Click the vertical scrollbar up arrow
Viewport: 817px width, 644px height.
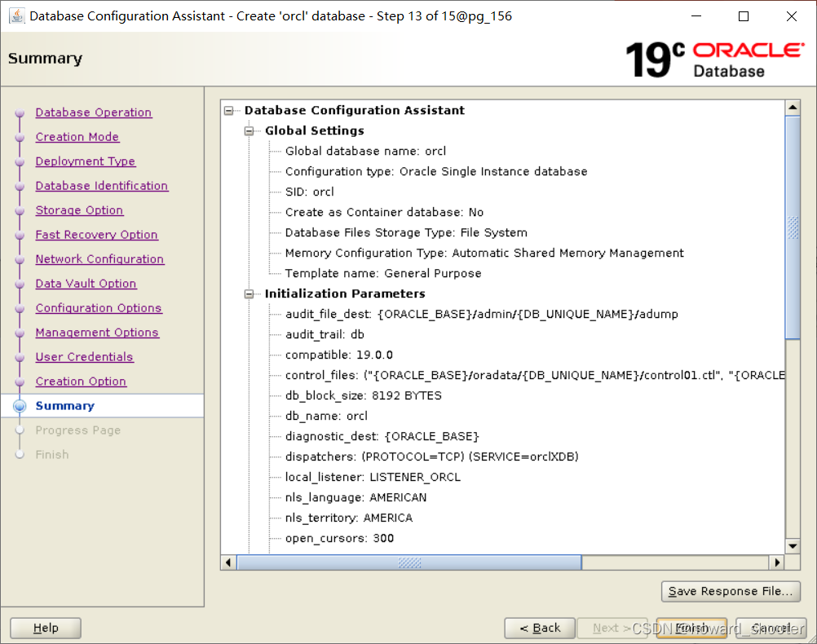[793, 108]
